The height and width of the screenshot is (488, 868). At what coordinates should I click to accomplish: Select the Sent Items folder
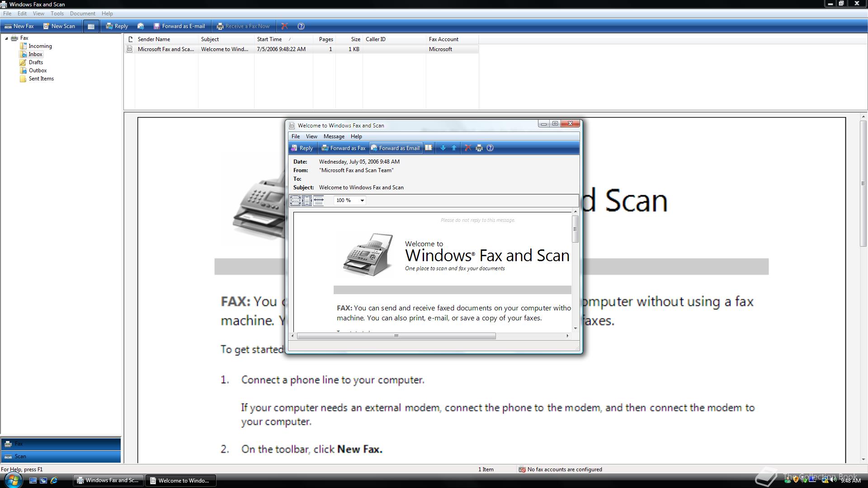tap(41, 79)
